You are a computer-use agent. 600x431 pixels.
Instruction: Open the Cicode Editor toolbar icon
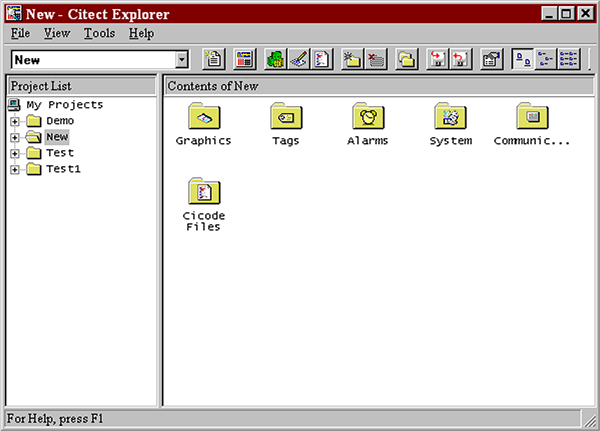coord(322,59)
